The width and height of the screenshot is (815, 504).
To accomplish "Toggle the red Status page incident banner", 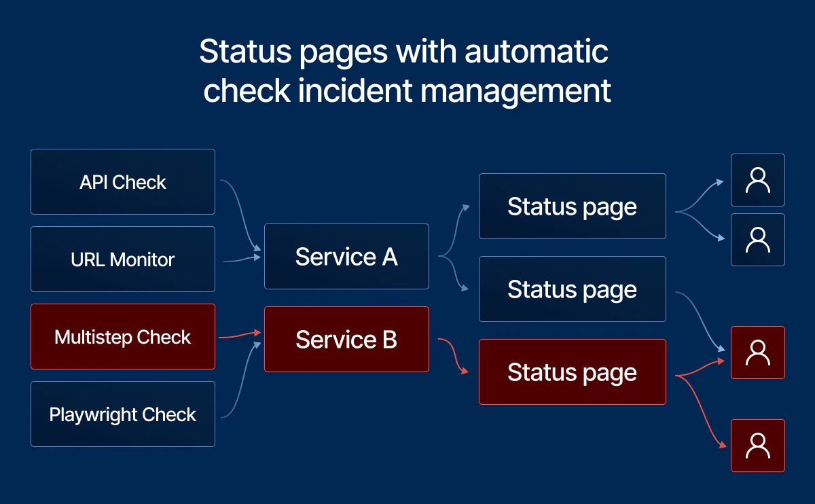I will (x=573, y=372).
